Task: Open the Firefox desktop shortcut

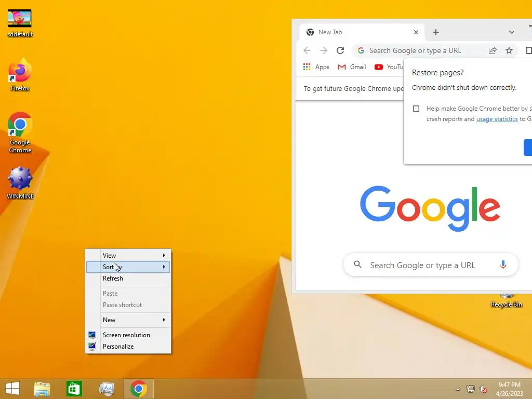Action: pos(20,75)
